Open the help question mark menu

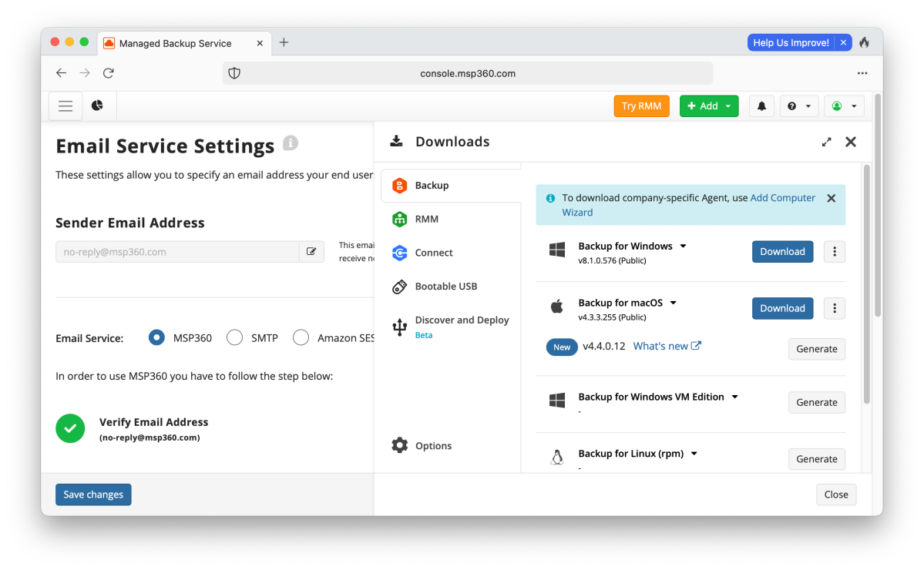[799, 106]
